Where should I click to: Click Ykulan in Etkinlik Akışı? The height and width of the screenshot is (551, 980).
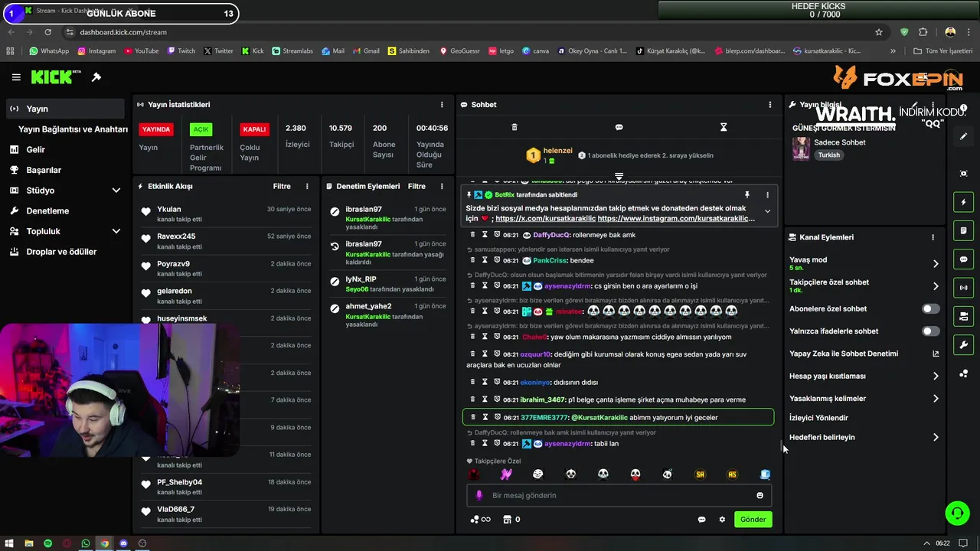[169, 209]
